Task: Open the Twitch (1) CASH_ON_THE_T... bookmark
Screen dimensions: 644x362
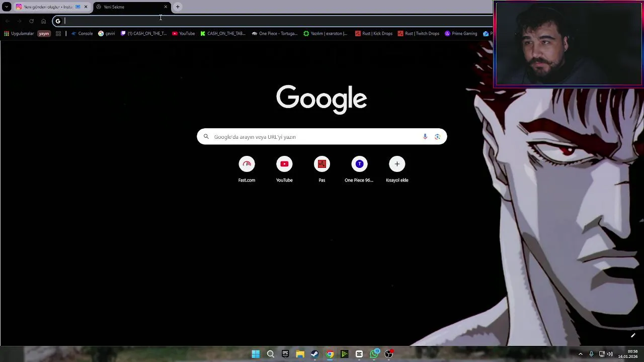Action: 143,34
